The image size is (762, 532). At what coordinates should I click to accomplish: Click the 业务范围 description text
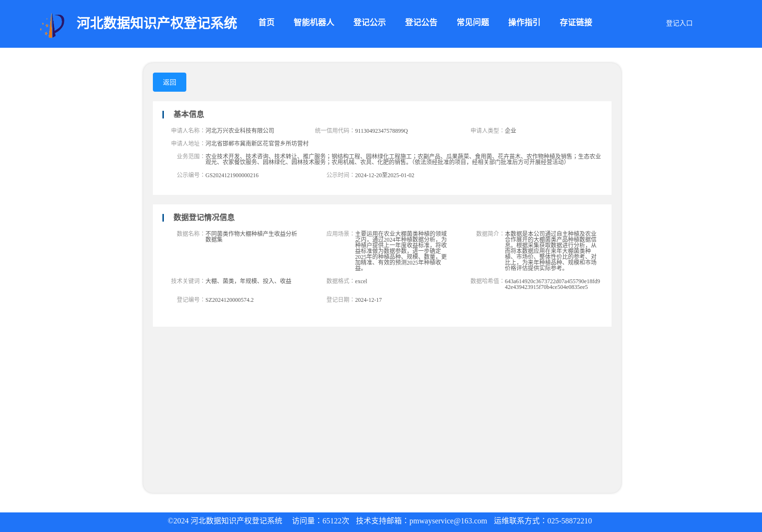pos(403,159)
